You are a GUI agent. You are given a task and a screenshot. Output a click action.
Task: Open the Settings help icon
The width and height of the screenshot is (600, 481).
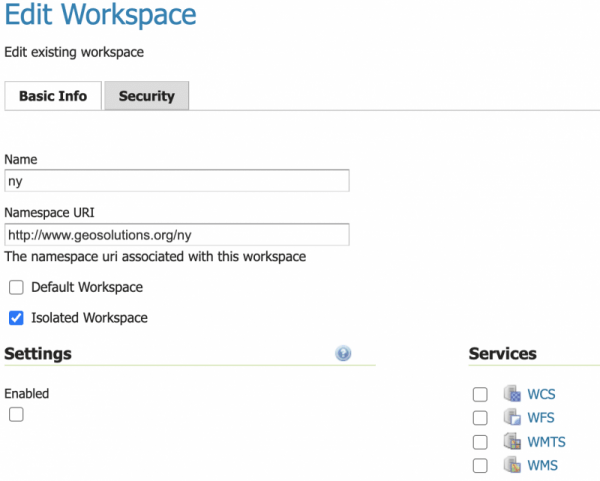tap(343, 353)
